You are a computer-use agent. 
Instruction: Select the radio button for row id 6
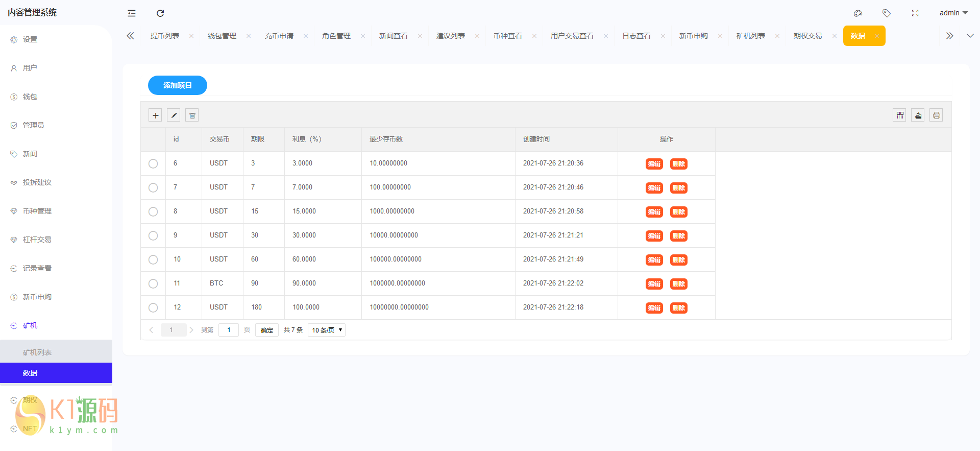[153, 163]
